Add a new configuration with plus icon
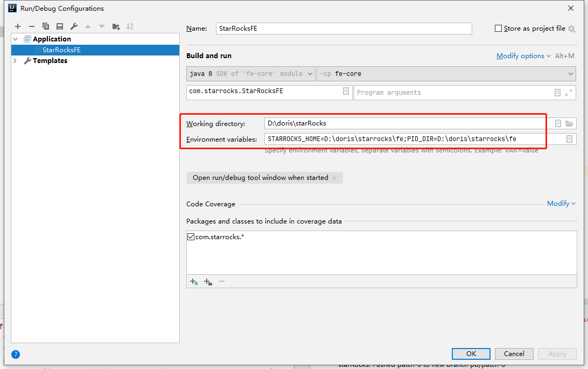This screenshot has height=369, width=588. 18,26
